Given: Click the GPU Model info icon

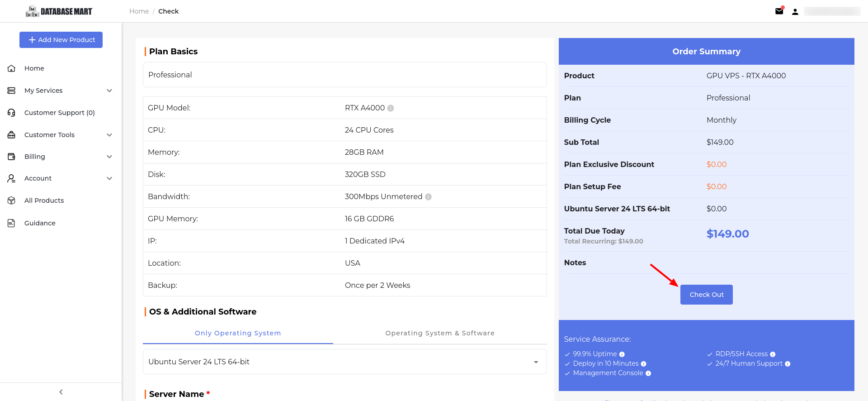Looking at the screenshot, I should 391,108.
